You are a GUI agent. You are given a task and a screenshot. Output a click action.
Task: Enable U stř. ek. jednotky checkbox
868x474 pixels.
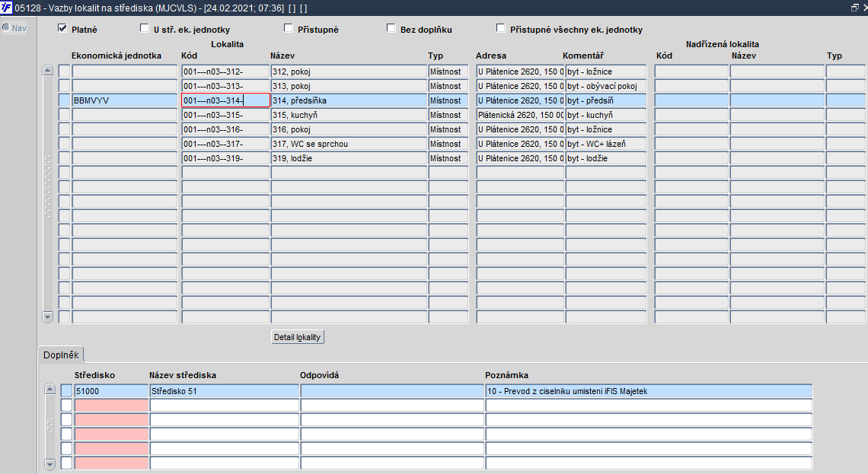coord(145,28)
